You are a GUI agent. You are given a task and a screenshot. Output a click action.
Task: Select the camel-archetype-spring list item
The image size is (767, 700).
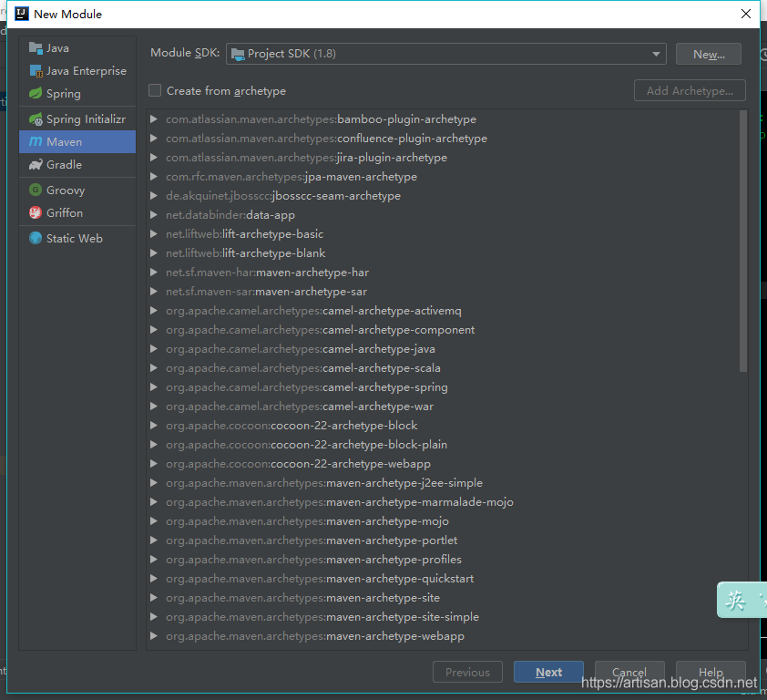384,387
